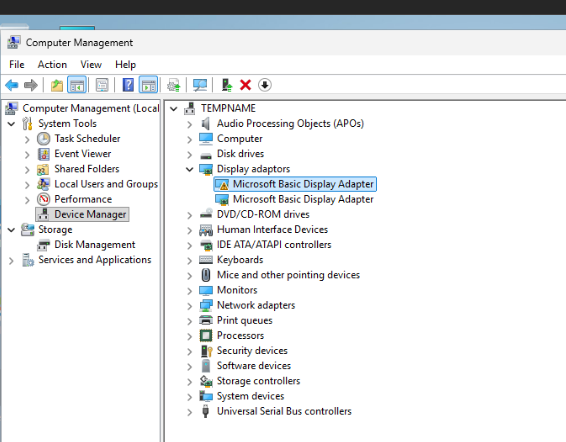Viewport: 566px width, 442px height.
Task: Open Help via blue question mark icon
Action: click(128, 85)
